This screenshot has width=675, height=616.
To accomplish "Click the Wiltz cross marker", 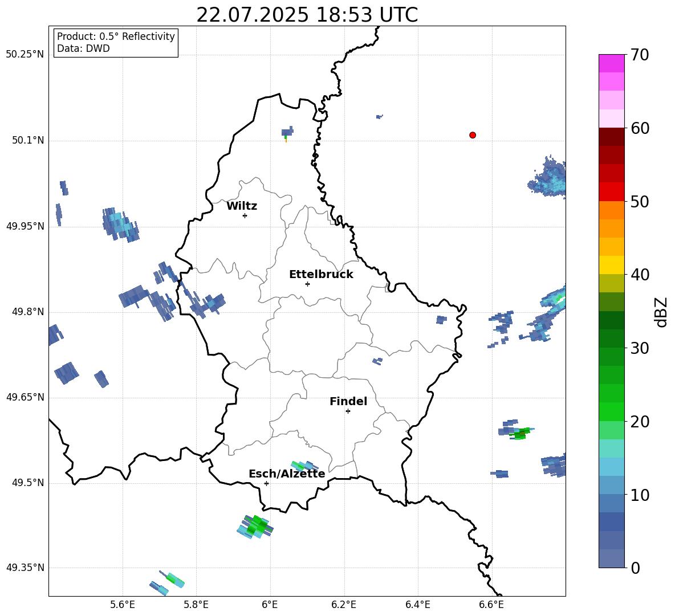I will point(245,215).
